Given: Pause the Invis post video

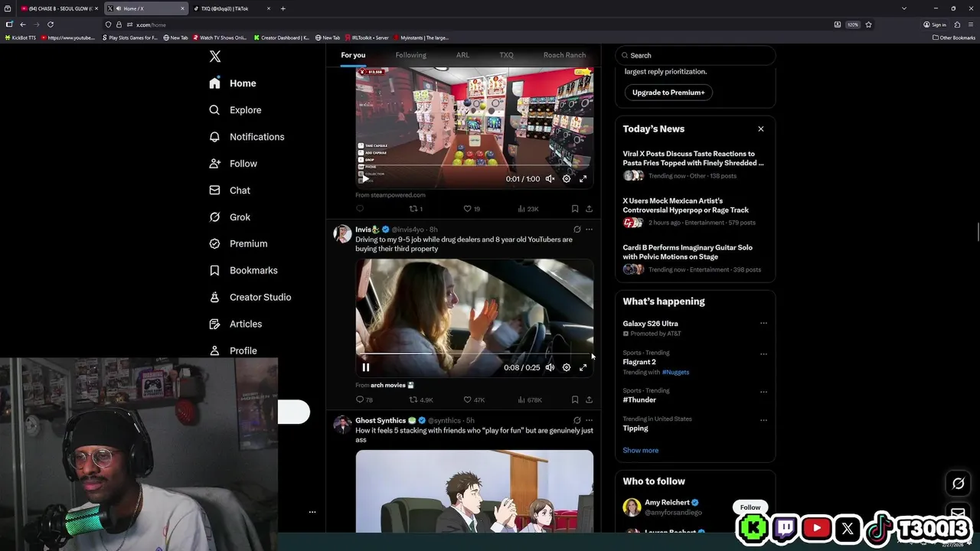Looking at the screenshot, I should tap(366, 367).
